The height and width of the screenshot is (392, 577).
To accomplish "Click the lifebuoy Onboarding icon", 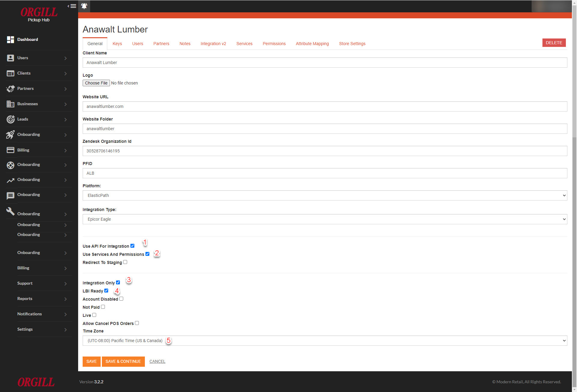I will point(11,165).
